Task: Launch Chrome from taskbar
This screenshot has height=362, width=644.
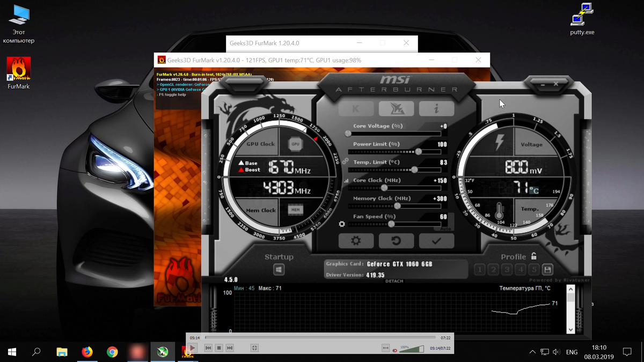Action: [112, 352]
